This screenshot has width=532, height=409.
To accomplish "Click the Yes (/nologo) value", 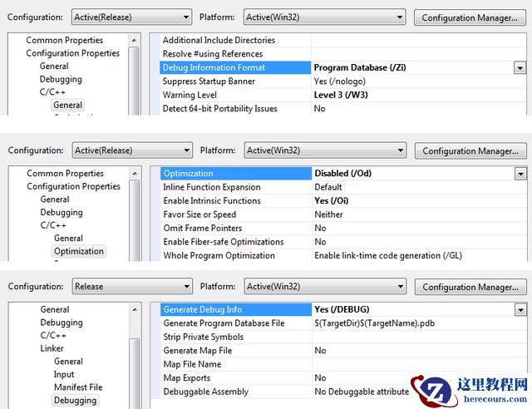I will coord(340,81).
